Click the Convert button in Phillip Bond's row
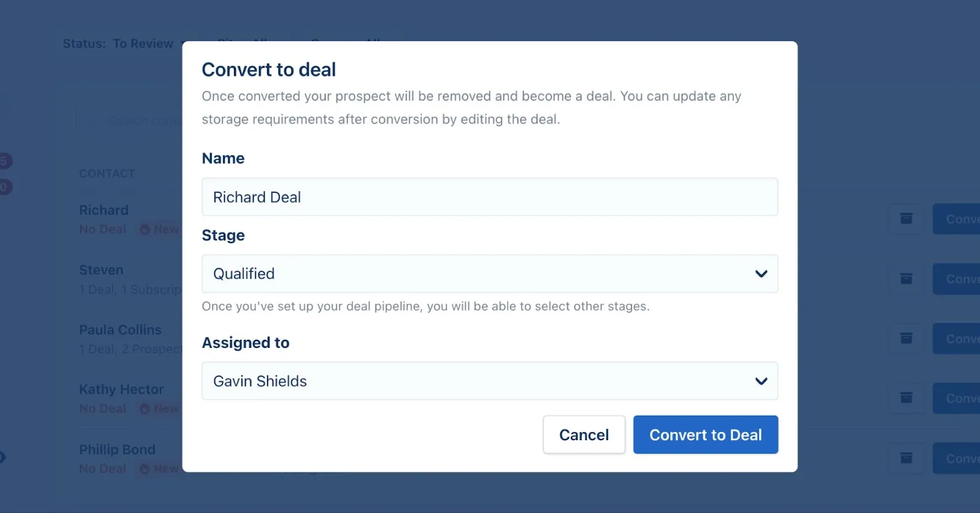Screen dimensions: 980x513 (x=956, y=458)
